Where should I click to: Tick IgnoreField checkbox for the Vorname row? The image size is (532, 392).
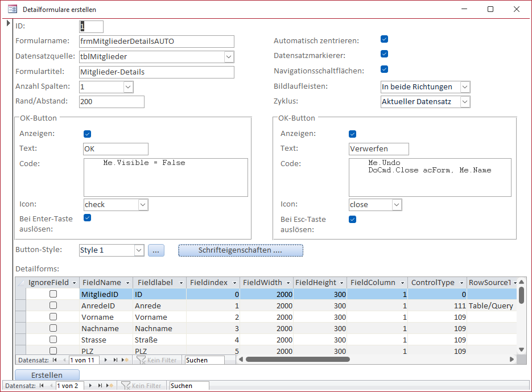[x=53, y=317]
